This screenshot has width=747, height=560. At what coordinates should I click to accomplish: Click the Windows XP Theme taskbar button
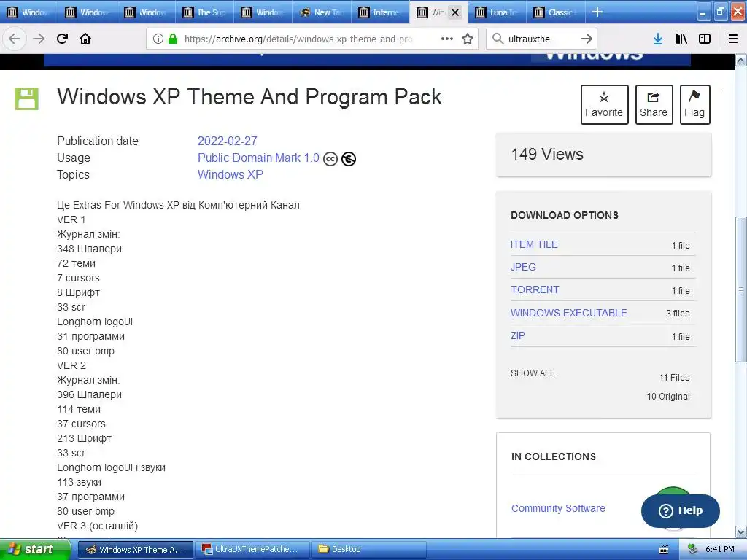point(135,549)
